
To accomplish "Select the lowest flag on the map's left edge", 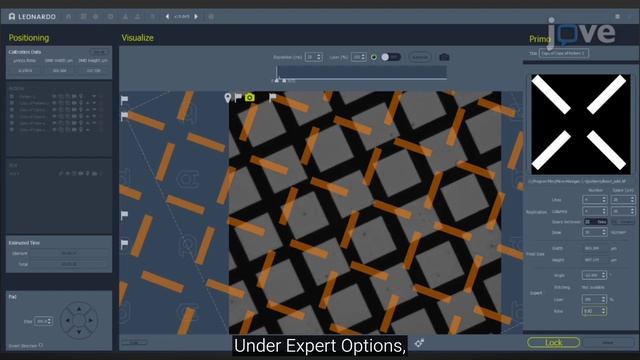I will pos(124,244).
